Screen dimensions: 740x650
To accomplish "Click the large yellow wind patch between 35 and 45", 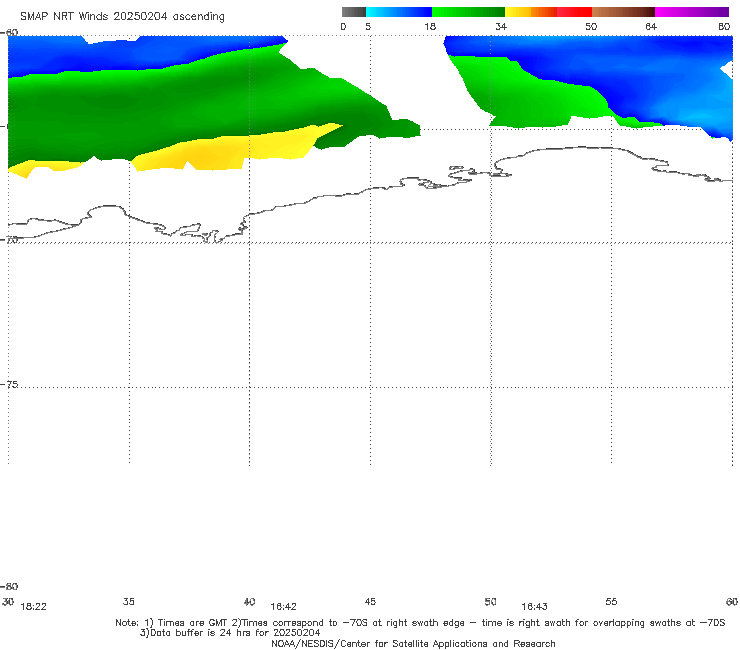I will (227, 150).
